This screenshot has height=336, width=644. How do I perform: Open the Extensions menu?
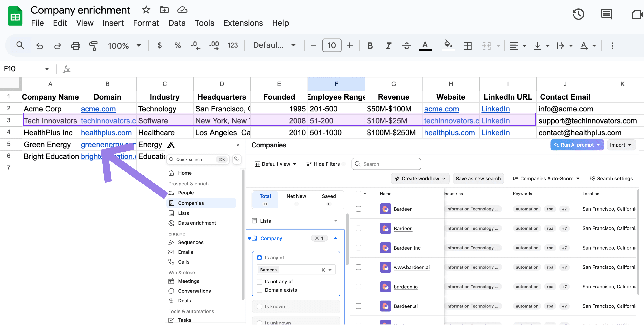click(x=243, y=23)
